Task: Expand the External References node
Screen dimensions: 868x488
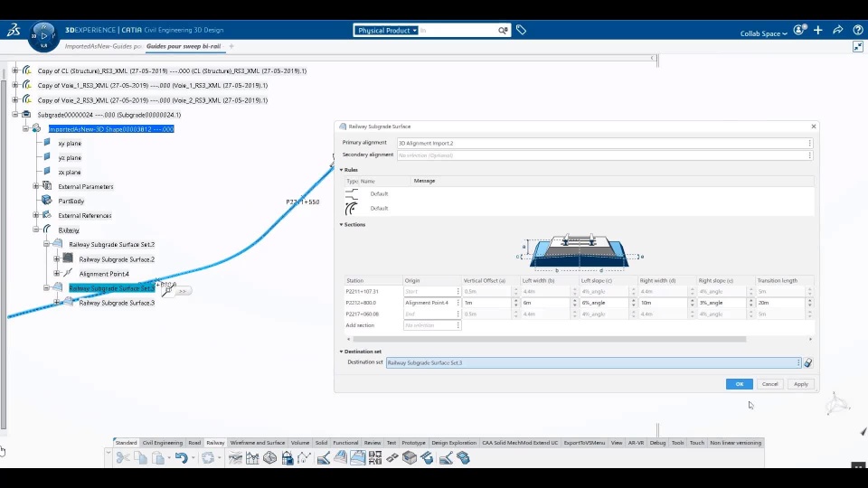Action: pos(36,215)
